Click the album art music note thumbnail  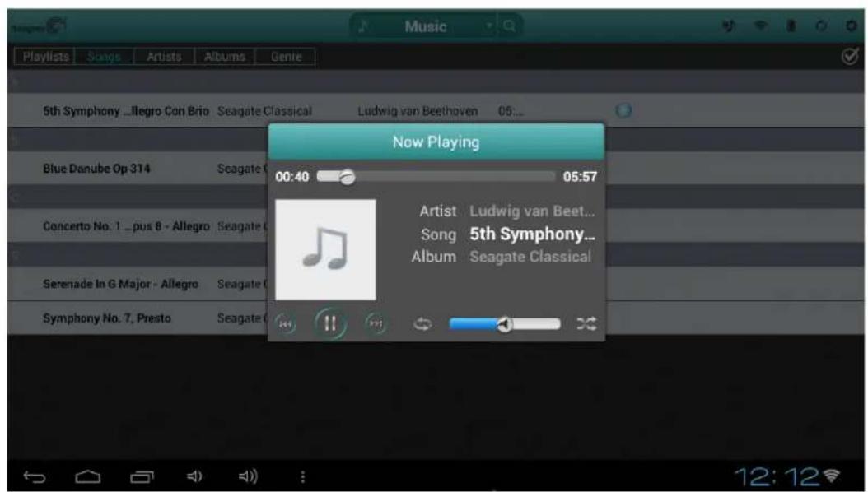click(325, 250)
